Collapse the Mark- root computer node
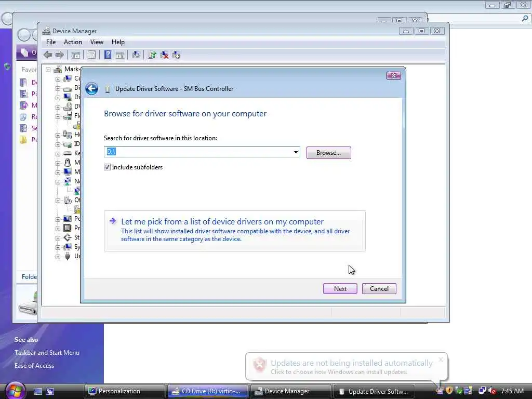The height and width of the screenshot is (399, 532). (48, 70)
